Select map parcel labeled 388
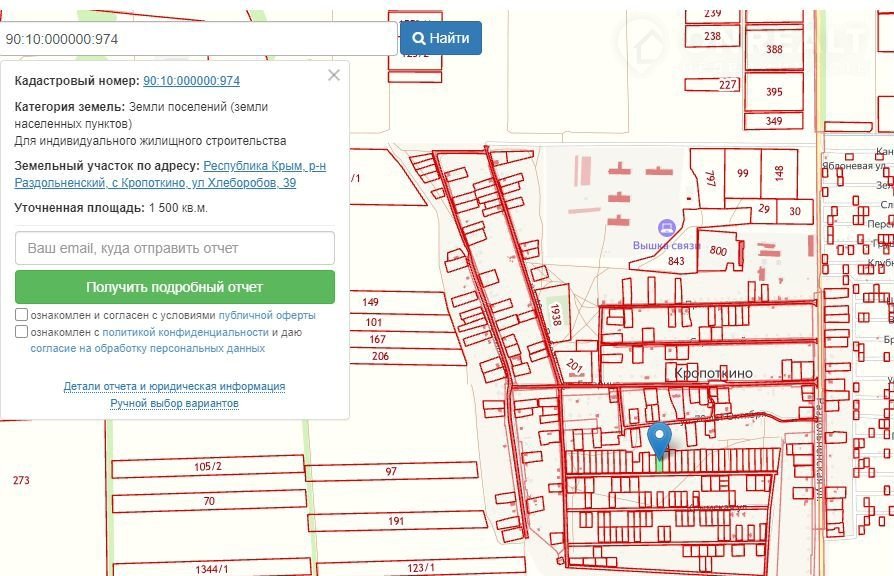The height and width of the screenshot is (576, 894). 774,50
